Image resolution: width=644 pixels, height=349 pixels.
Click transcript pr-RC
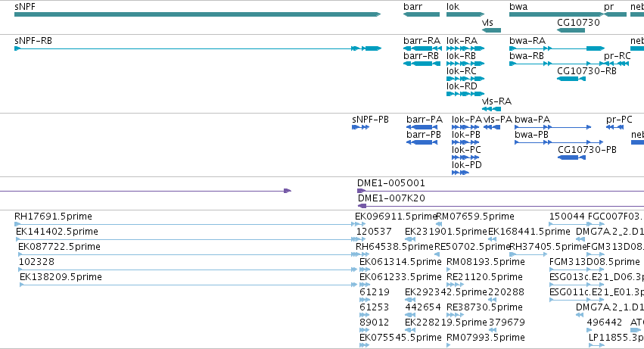(616, 64)
